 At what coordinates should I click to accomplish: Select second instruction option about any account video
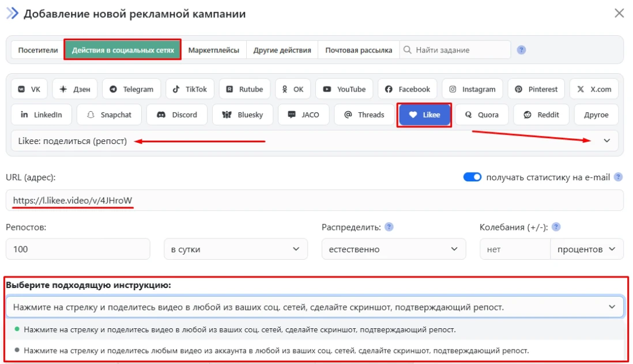[276, 350]
